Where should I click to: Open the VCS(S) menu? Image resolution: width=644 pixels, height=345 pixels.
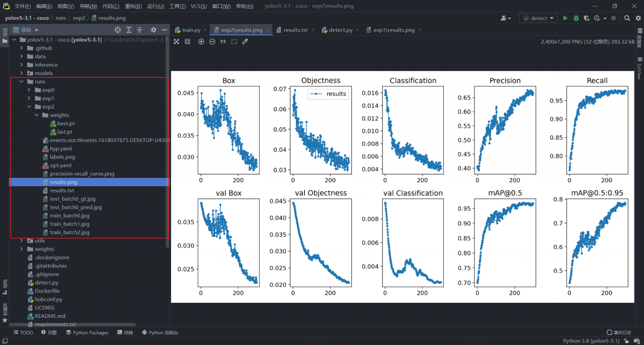[199, 6]
